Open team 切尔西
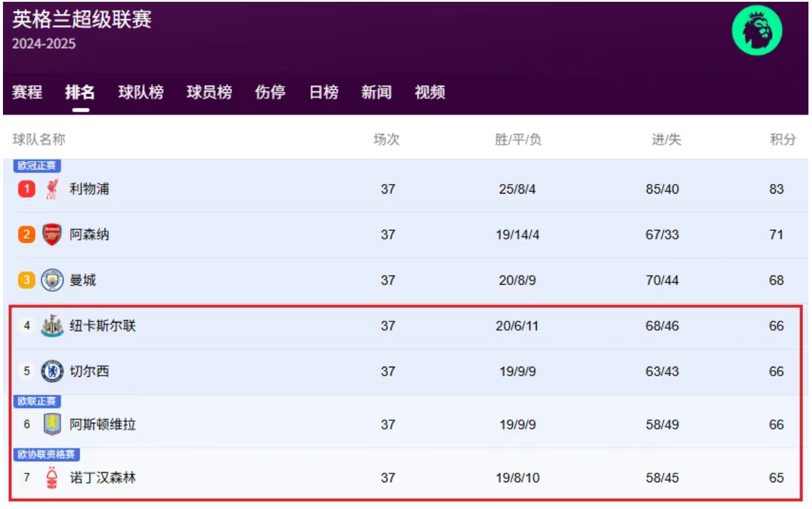This screenshot has width=812, height=509. pos(89,371)
